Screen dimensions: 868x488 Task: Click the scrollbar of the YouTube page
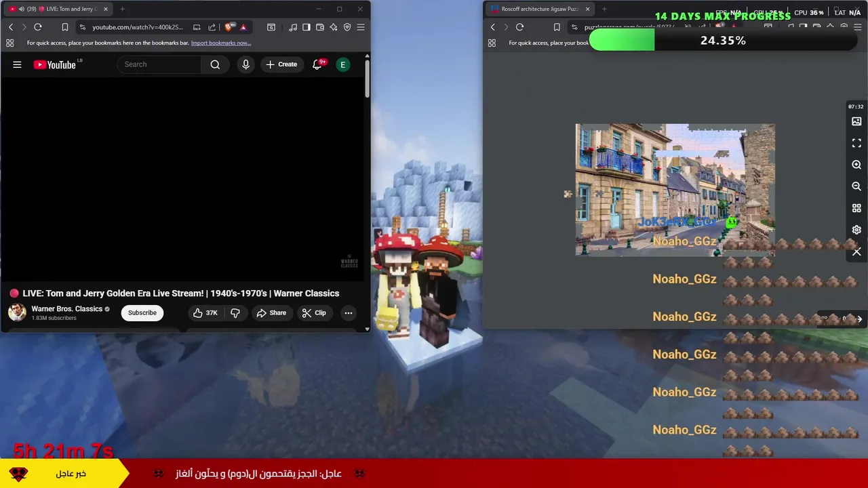pos(367,79)
